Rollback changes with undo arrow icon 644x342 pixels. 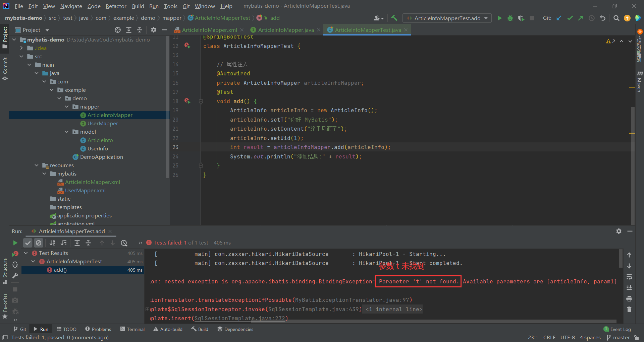pos(603,18)
